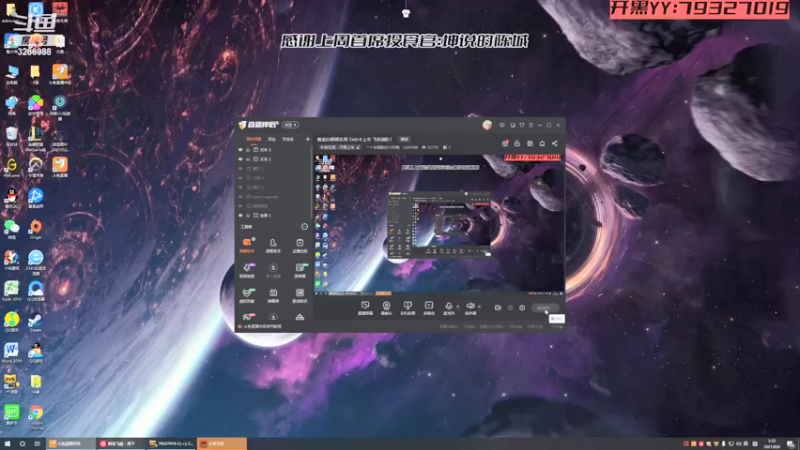Image resolution: width=800 pixels, height=450 pixels.
Task: Click the share icon at top-right of Douyu
Action: tap(555, 143)
